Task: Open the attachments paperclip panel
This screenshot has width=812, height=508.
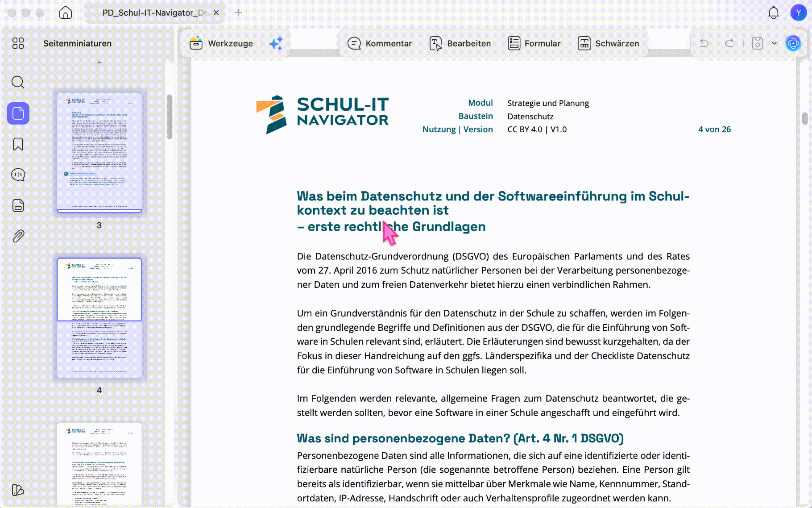Action: pos(18,236)
